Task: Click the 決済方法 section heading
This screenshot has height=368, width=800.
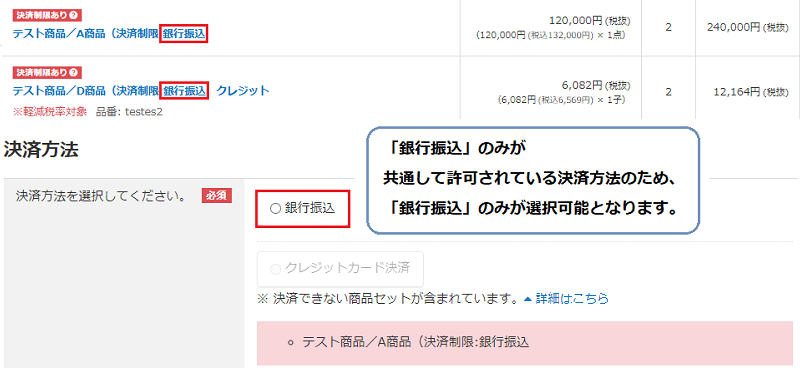Action: tap(41, 150)
